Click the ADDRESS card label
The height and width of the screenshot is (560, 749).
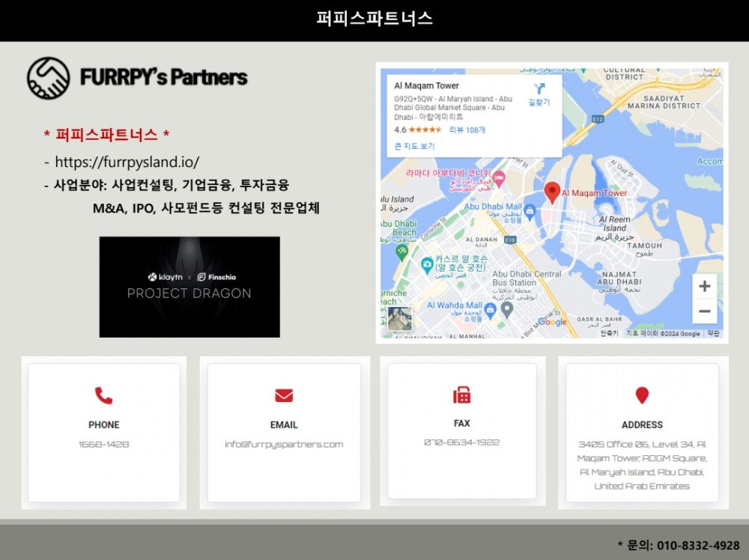point(642,425)
